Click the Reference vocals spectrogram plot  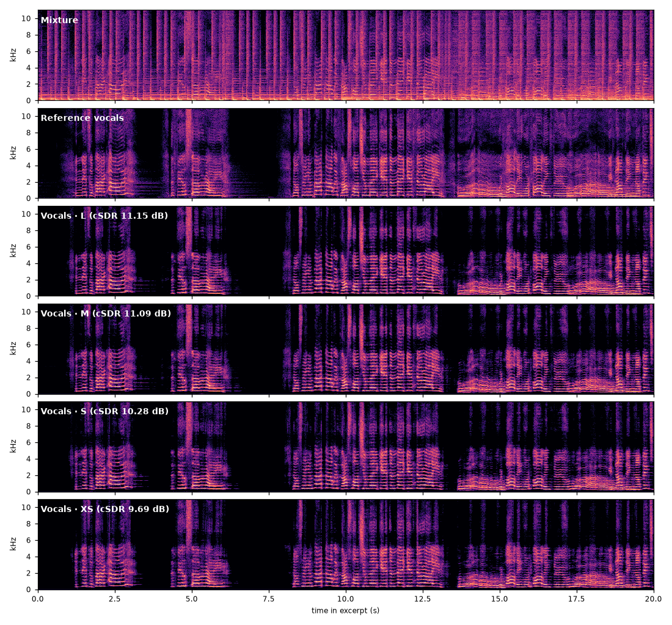point(346,153)
